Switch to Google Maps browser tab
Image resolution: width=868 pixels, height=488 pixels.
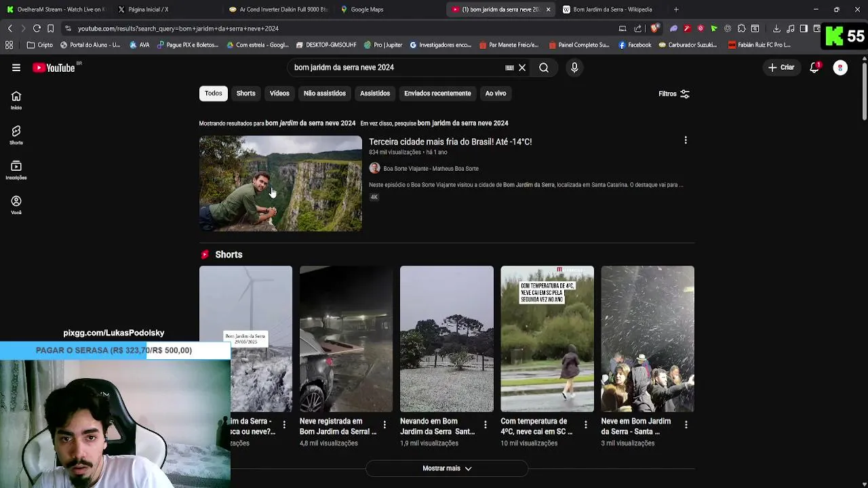pos(389,9)
